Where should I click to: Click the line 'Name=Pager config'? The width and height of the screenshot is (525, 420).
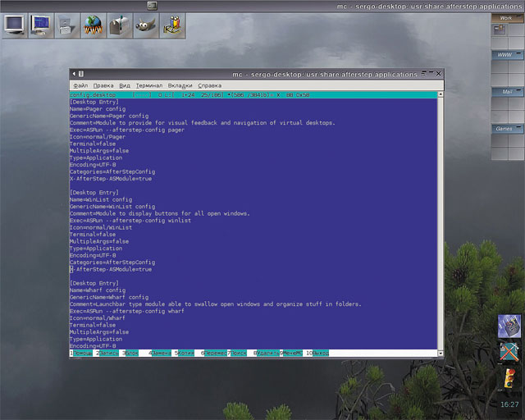click(98, 109)
